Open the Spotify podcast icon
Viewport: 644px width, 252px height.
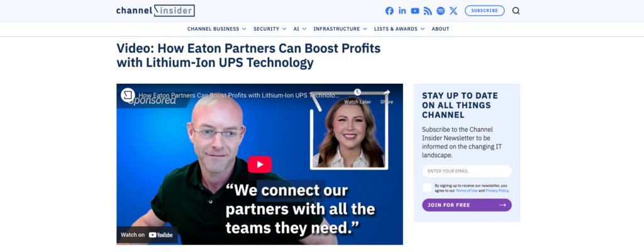[441, 11]
